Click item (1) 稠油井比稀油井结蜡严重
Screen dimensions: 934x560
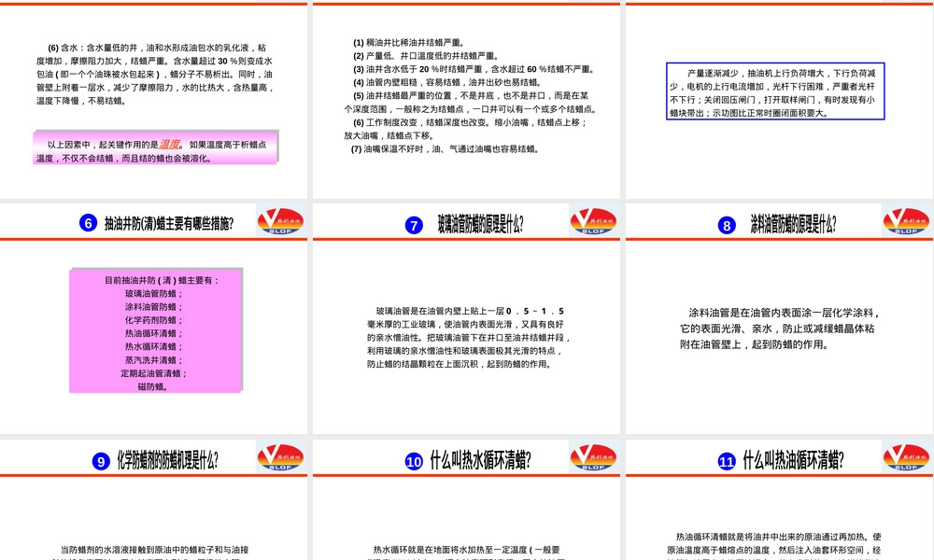tap(409, 43)
